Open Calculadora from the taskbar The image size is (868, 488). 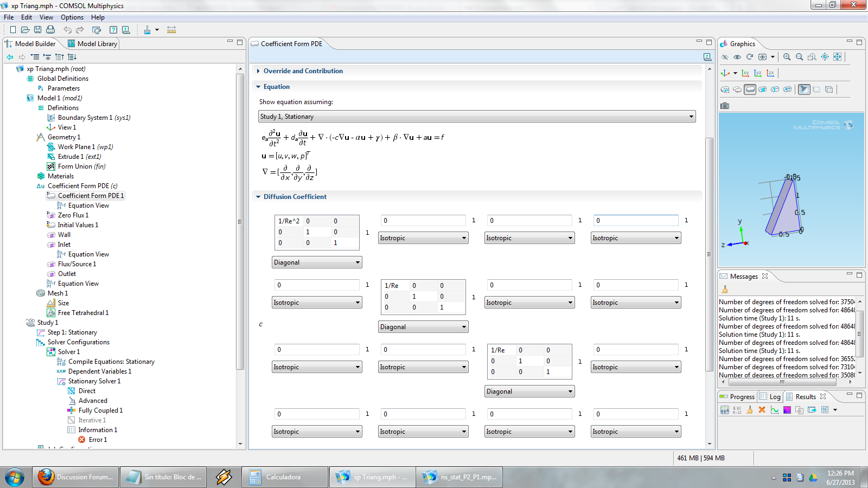point(283,477)
